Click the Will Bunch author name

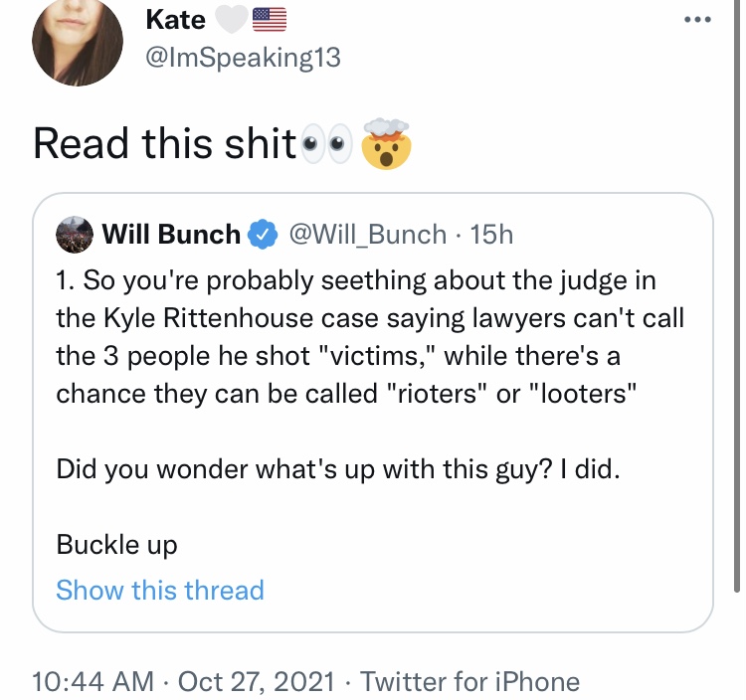tap(171, 235)
